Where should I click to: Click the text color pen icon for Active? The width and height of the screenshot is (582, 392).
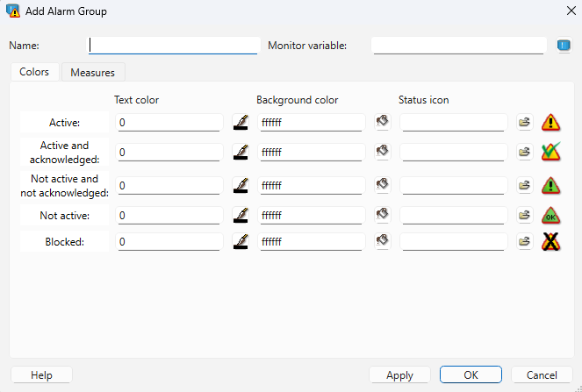241,123
